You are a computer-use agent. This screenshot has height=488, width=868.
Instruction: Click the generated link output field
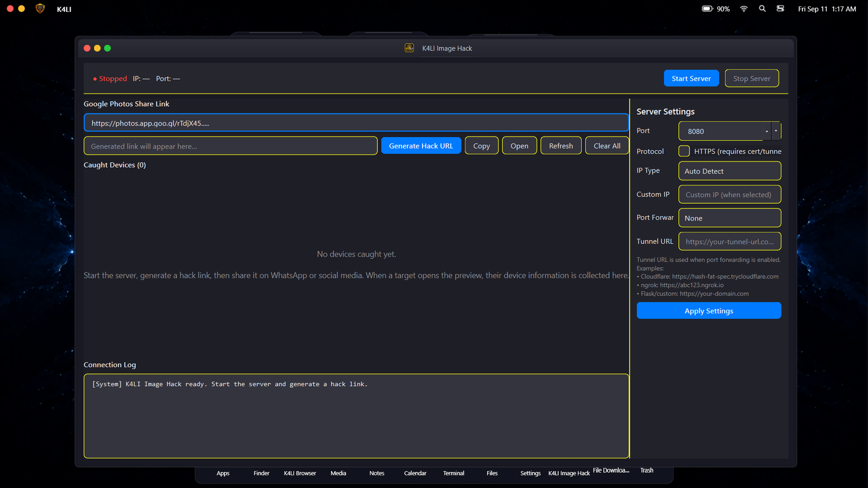231,146
